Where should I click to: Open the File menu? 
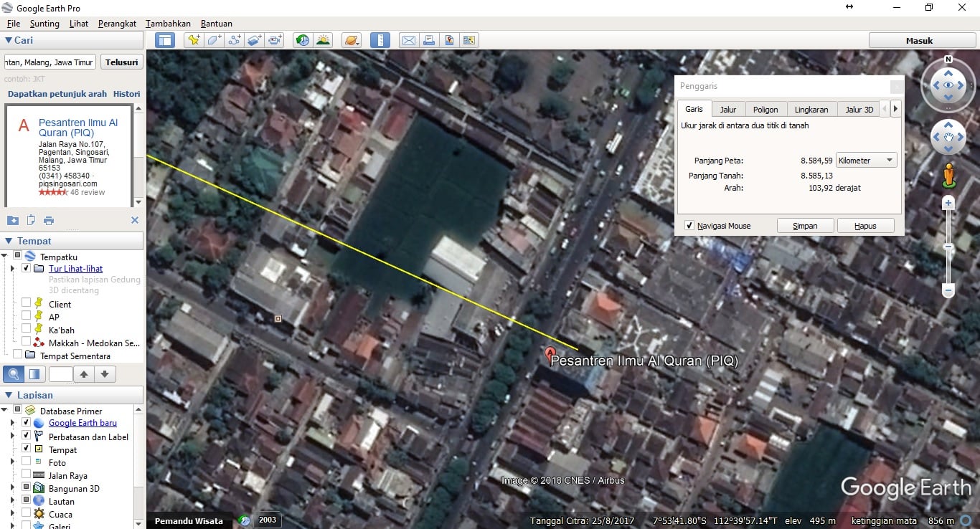click(x=13, y=24)
